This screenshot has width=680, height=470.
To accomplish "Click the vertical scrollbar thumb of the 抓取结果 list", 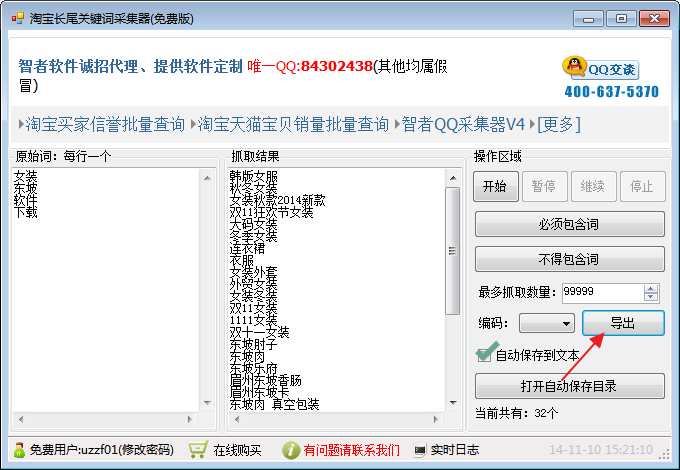I will point(452,251).
